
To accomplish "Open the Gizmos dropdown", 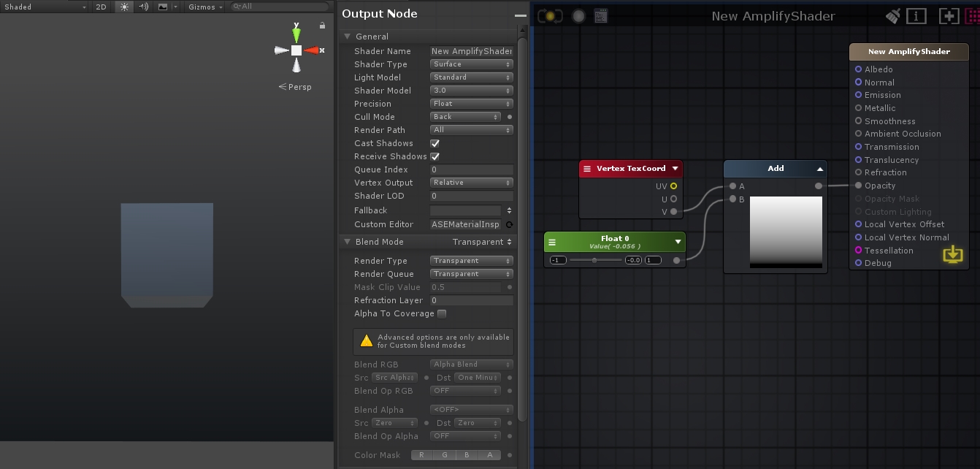I will tap(205, 7).
